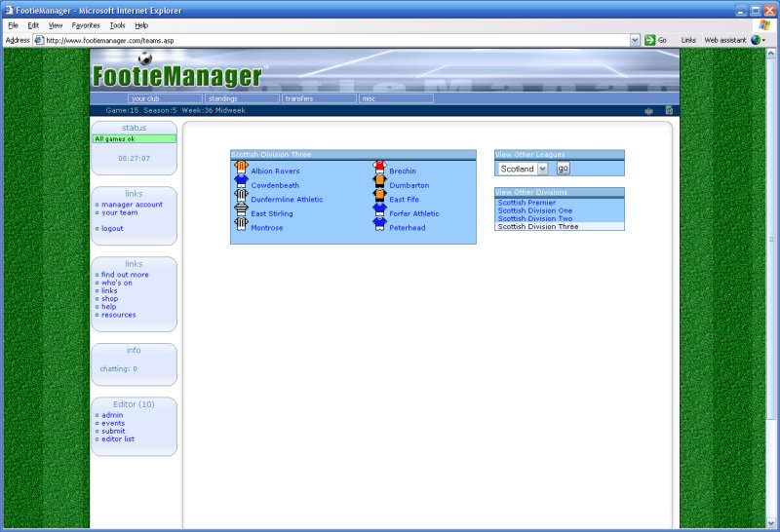Click the logout link
The height and width of the screenshot is (532, 780).
pos(112,228)
